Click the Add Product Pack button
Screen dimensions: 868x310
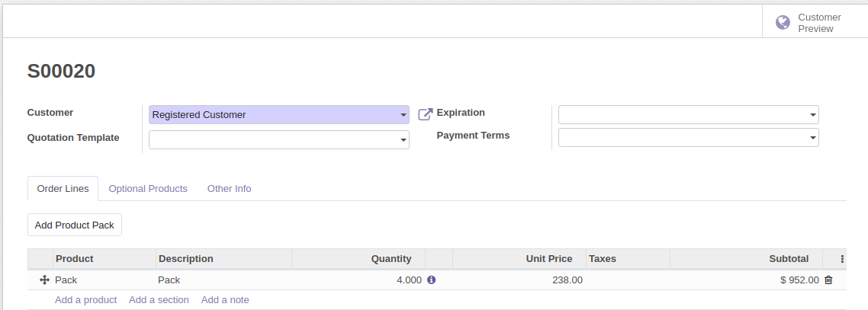(x=75, y=225)
